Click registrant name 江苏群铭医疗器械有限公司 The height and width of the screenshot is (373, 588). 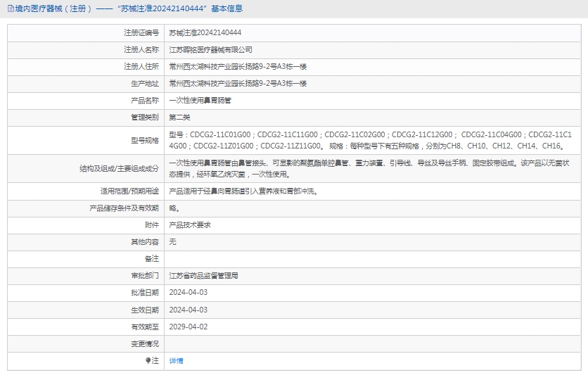click(x=210, y=50)
